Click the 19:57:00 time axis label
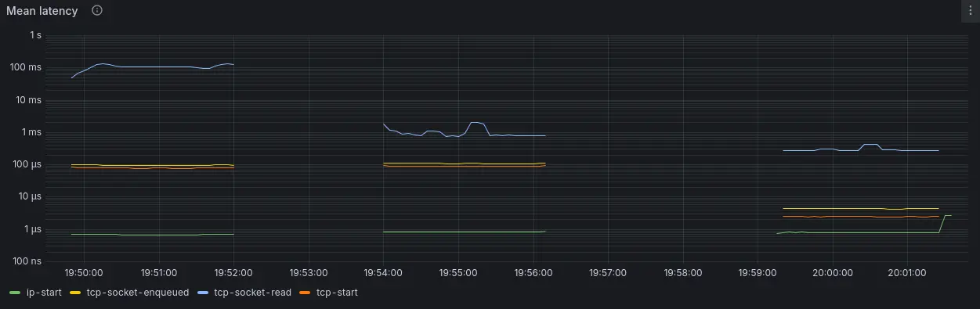This screenshot has height=309, width=980. [x=608, y=273]
